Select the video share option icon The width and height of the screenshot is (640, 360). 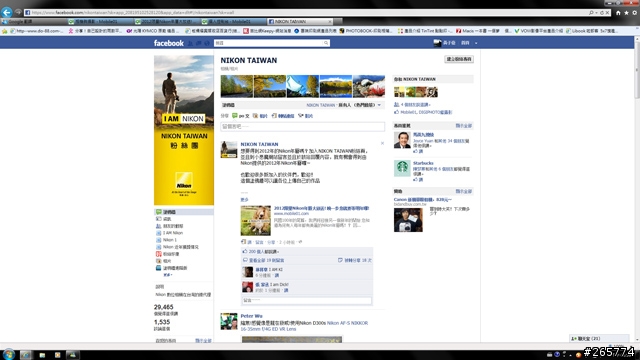pos(300,116)
